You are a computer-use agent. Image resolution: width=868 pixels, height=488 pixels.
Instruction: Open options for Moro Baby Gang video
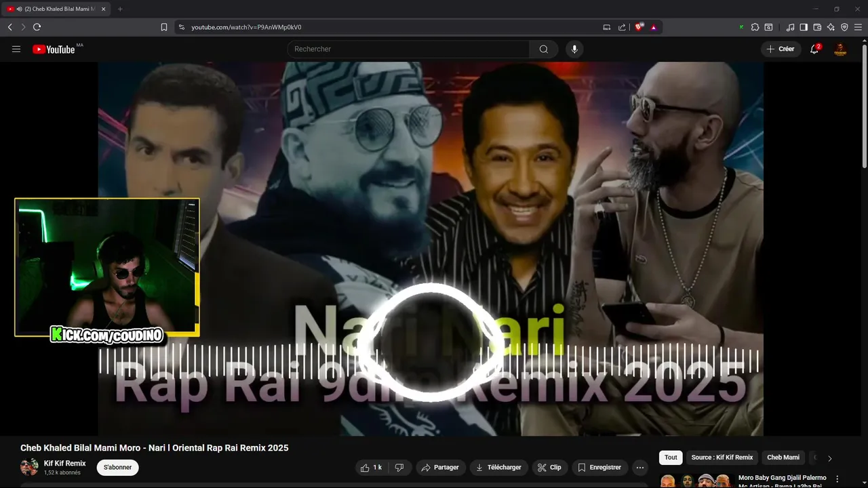tap(837, 479)
